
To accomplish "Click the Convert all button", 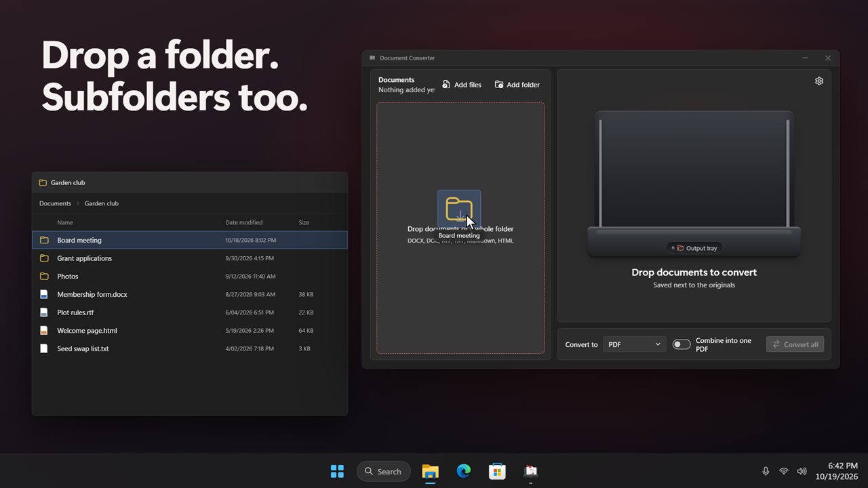I will point(795,344).
